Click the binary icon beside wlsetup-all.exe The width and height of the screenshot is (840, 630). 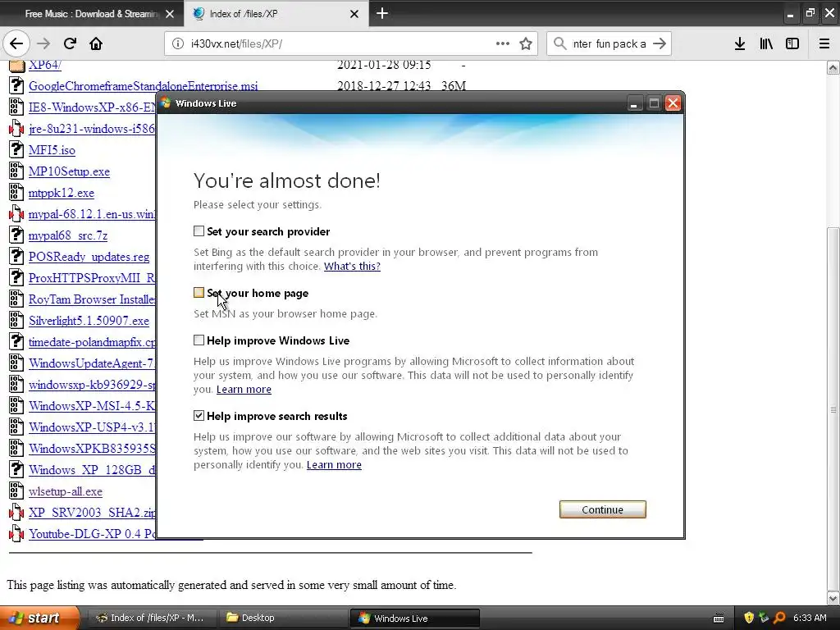(x=16, y=491)
